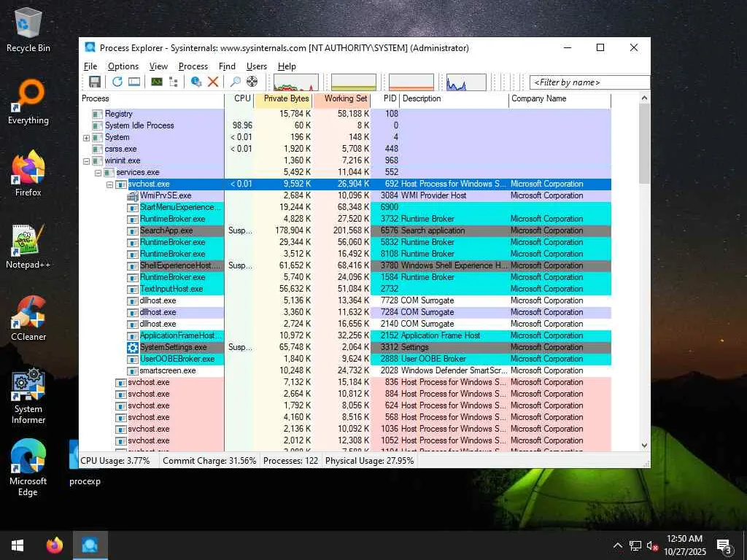Open the Users menu

256,66
